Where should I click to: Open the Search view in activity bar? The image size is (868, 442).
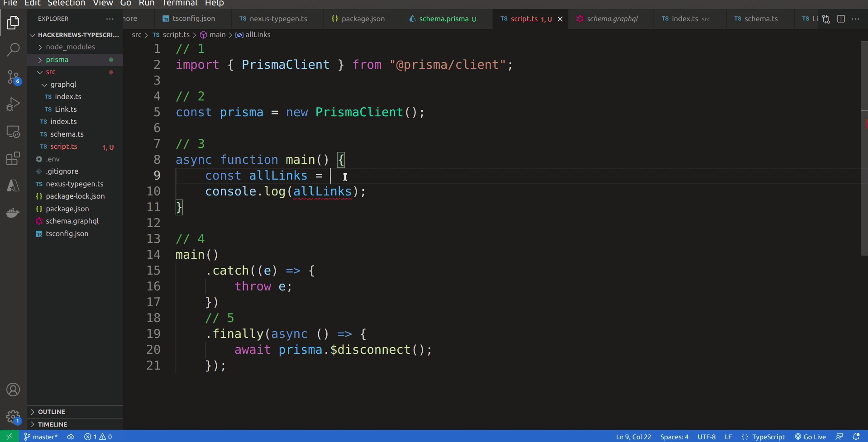(13, 49)
